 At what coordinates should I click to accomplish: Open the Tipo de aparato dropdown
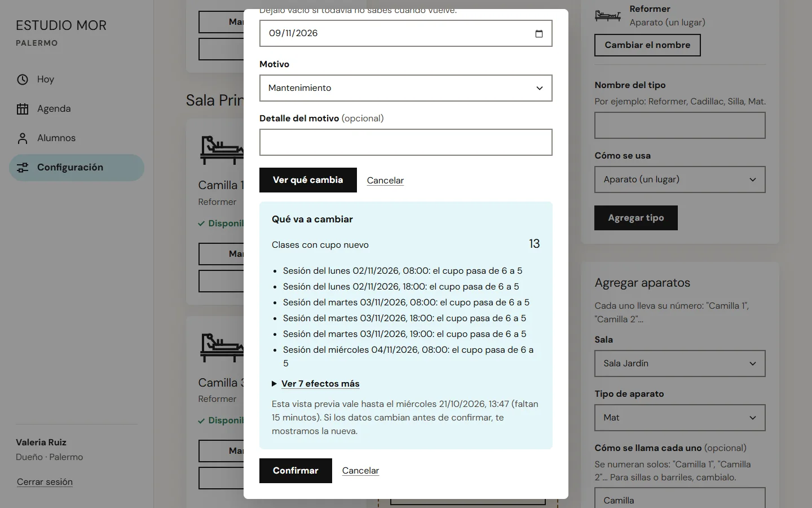[x=680, y=418]
